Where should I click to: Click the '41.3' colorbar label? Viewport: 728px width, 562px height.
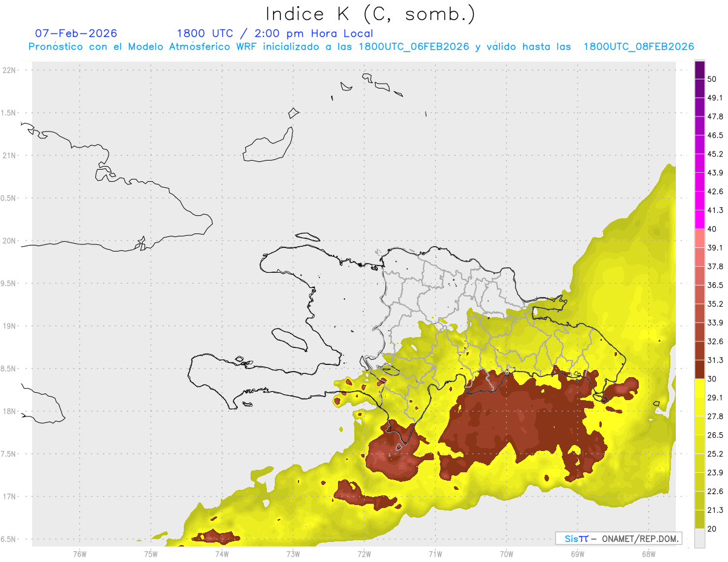pyautogui.click(x=715, y=210)
